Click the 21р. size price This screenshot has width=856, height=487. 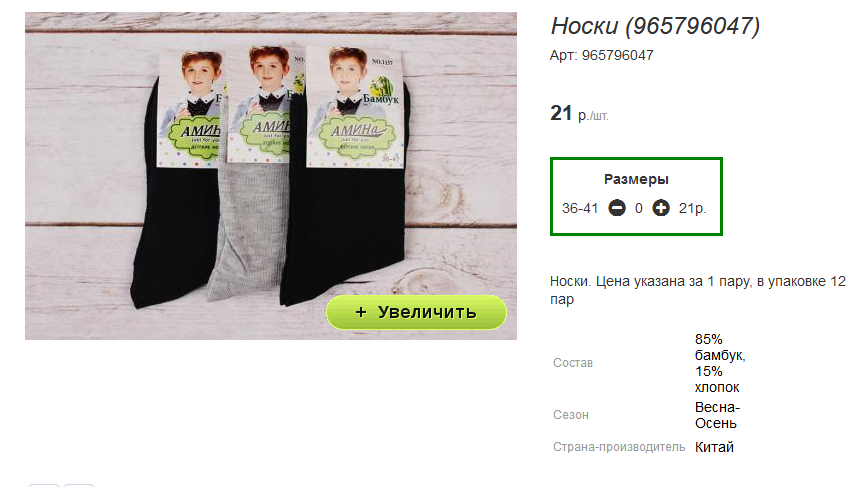coord(692,208)
